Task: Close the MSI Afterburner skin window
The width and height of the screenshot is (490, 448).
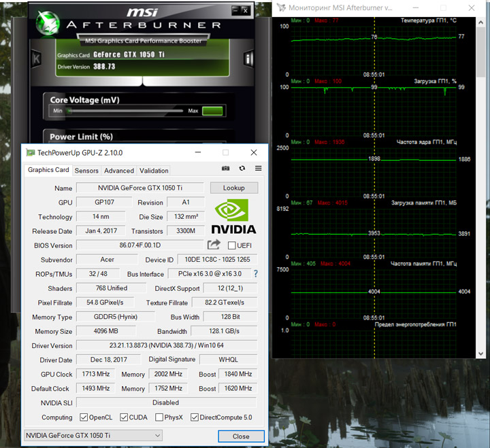Action: (246, 11)
